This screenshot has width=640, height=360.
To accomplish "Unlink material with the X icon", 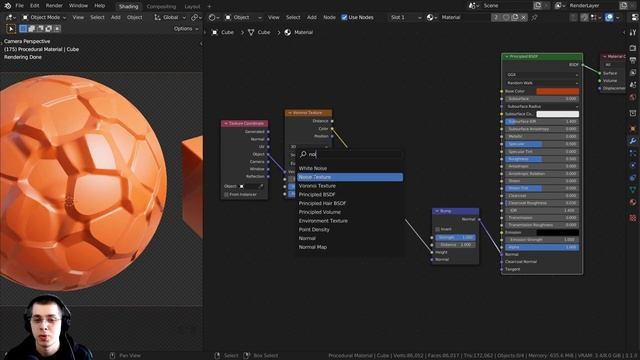I will [x=523, y=18].
